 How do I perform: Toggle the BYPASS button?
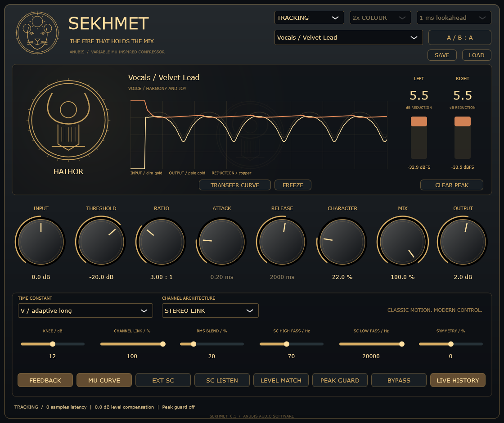click(399, 380)
